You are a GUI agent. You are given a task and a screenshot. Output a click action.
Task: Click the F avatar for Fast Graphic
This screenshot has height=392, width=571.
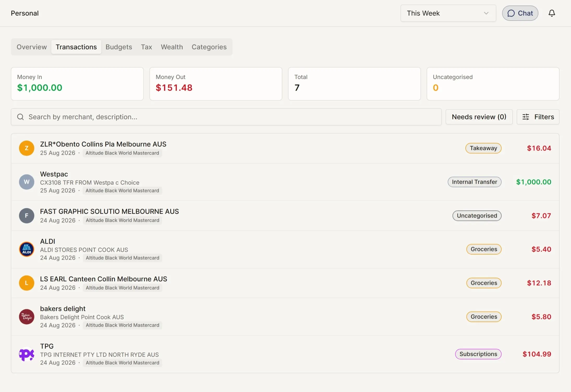[x=27, y=216]
